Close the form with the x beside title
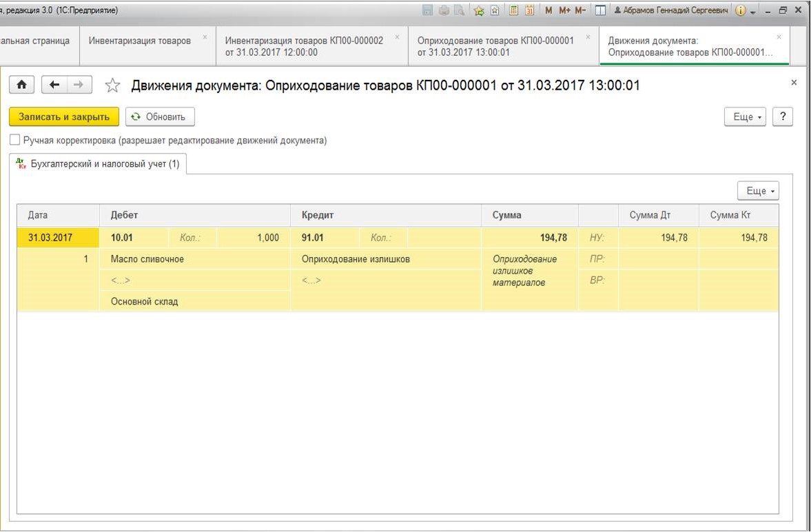Viewport: 811px width, 532px height. tap(794, 82)
